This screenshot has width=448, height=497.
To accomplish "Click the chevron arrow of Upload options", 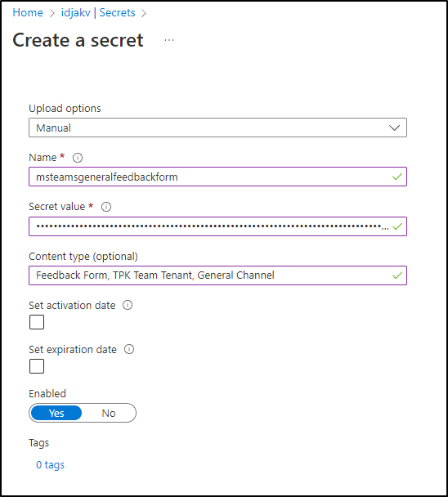I will coord(394,128).
